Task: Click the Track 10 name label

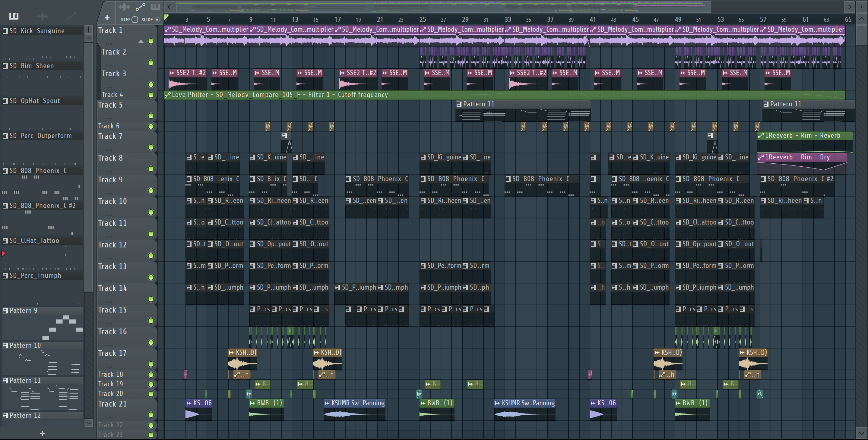Action: (112, 201)
